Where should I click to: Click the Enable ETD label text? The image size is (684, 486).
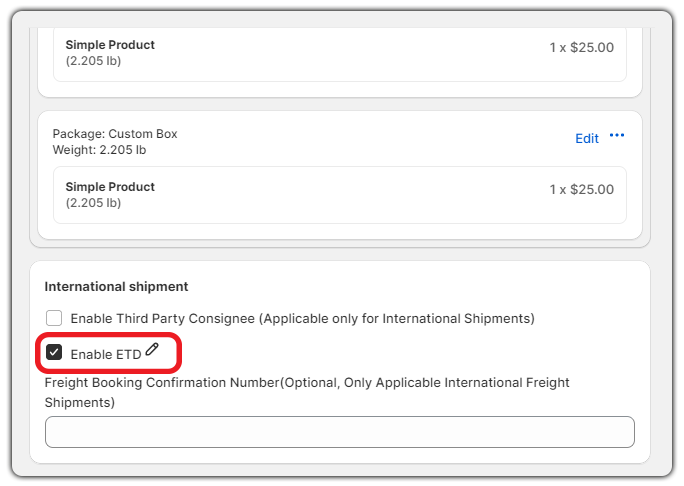(x=106, y=354)
